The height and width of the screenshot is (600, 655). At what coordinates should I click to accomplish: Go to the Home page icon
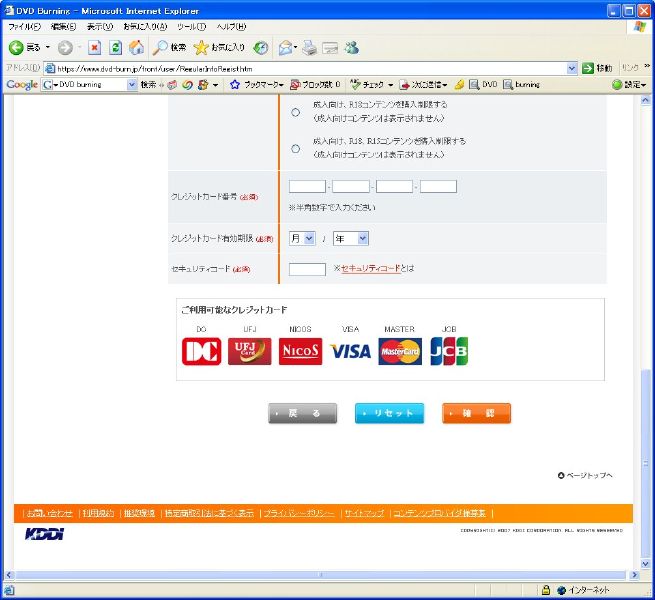click(136, 48)
